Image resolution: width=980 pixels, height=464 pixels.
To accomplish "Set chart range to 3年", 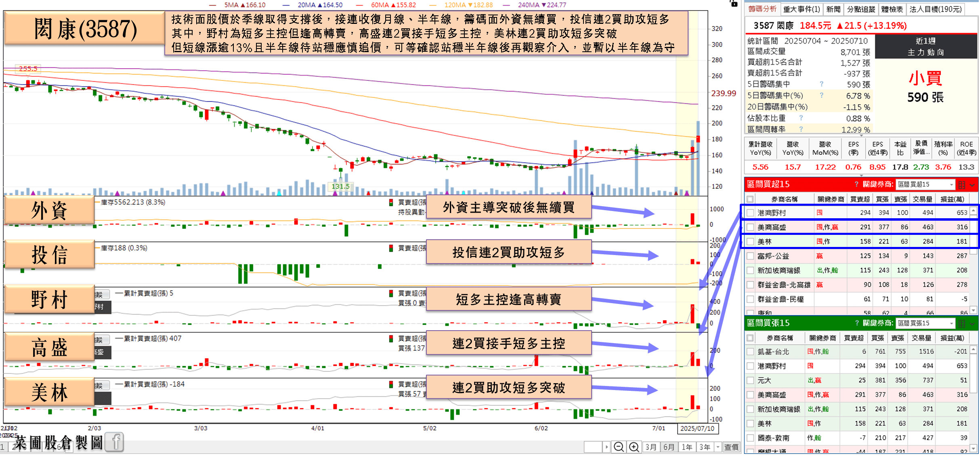I will click(x=705, y=447).
